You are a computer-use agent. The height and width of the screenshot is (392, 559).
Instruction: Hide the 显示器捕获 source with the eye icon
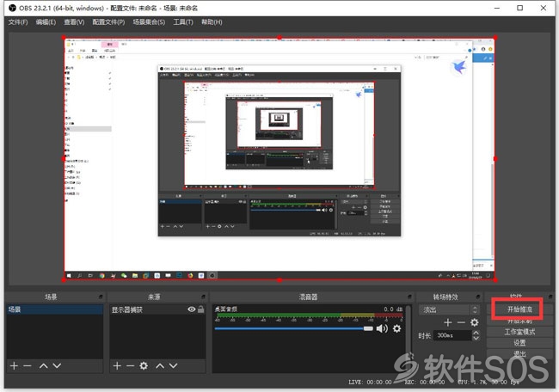tap(192, 309)
